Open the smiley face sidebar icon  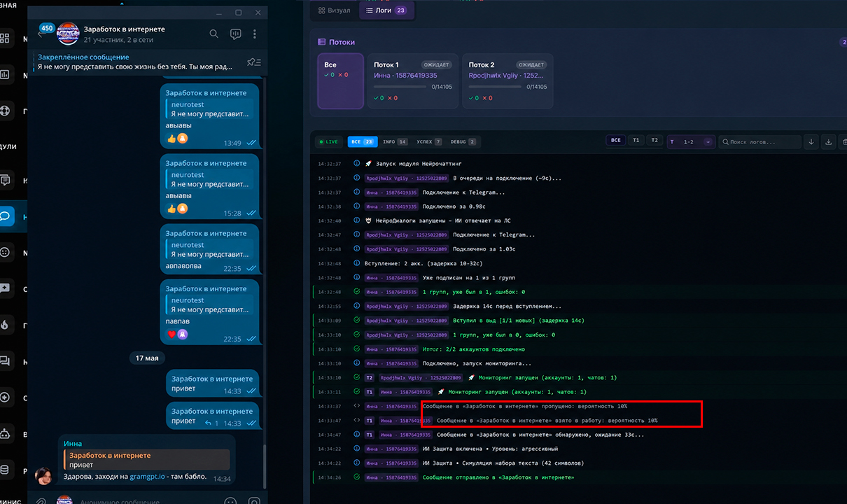coord(5,252)
